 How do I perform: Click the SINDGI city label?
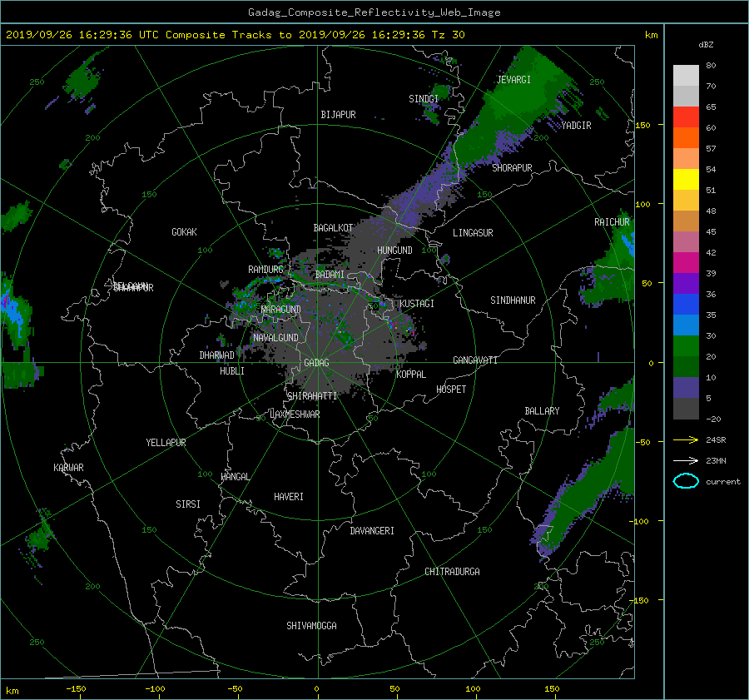click(424, 99)
